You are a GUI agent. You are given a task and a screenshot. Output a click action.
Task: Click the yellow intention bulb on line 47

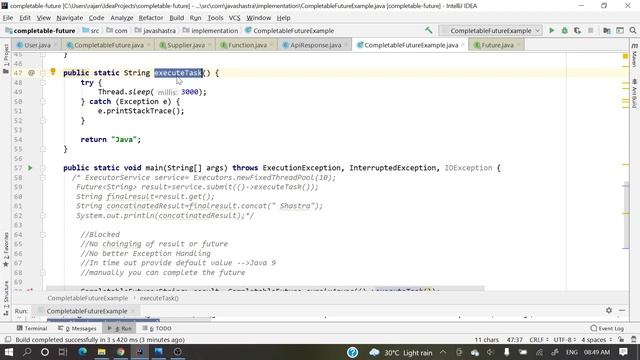click(x=53, y=72)
